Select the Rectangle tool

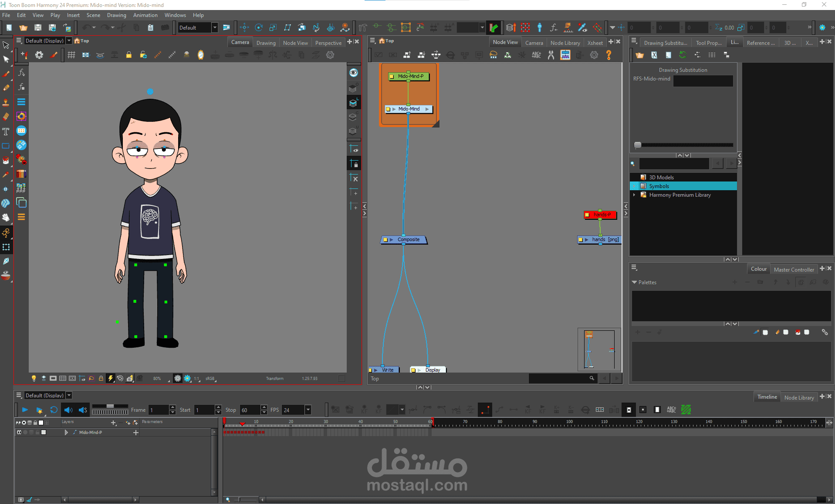(x=6, y=146)
